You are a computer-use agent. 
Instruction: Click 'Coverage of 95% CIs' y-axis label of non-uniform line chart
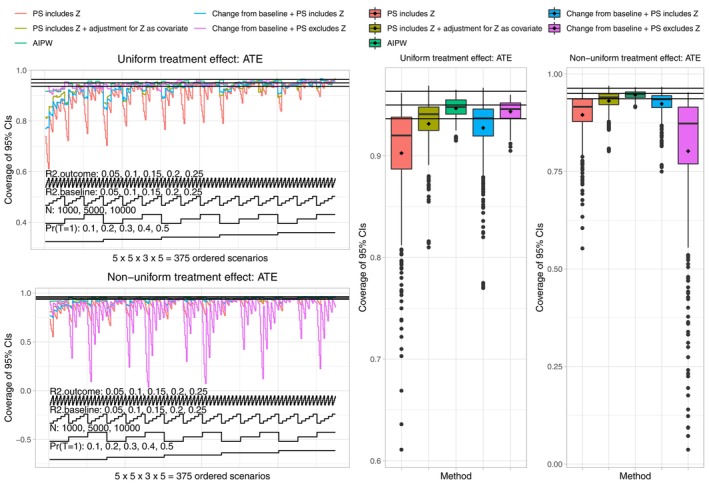click(x=8, y=378)
